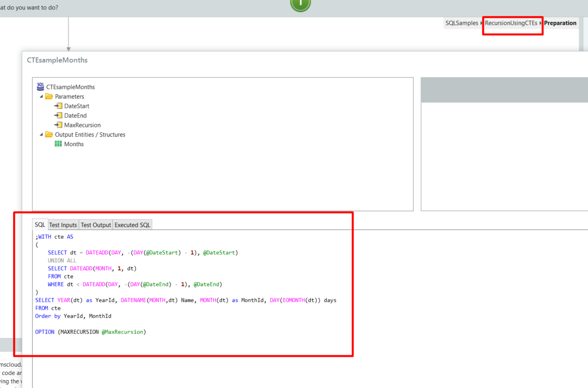
Task: Switch to the SQL tab
Action: [40, 224]
